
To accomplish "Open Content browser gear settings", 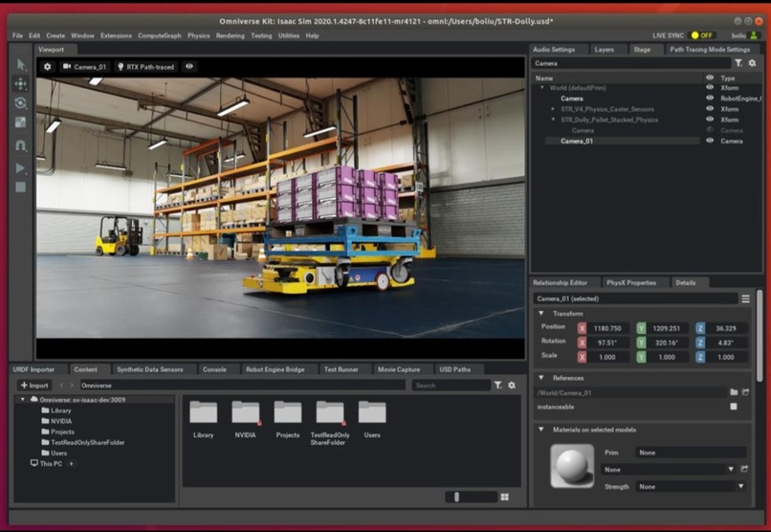I will click(512, 385).
